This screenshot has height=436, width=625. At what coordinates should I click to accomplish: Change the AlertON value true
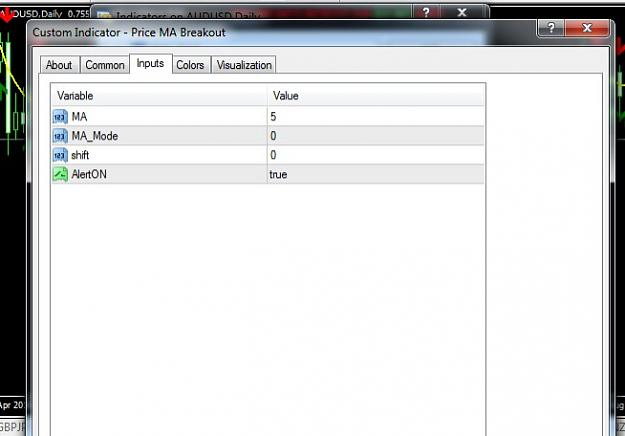point(376,174)
